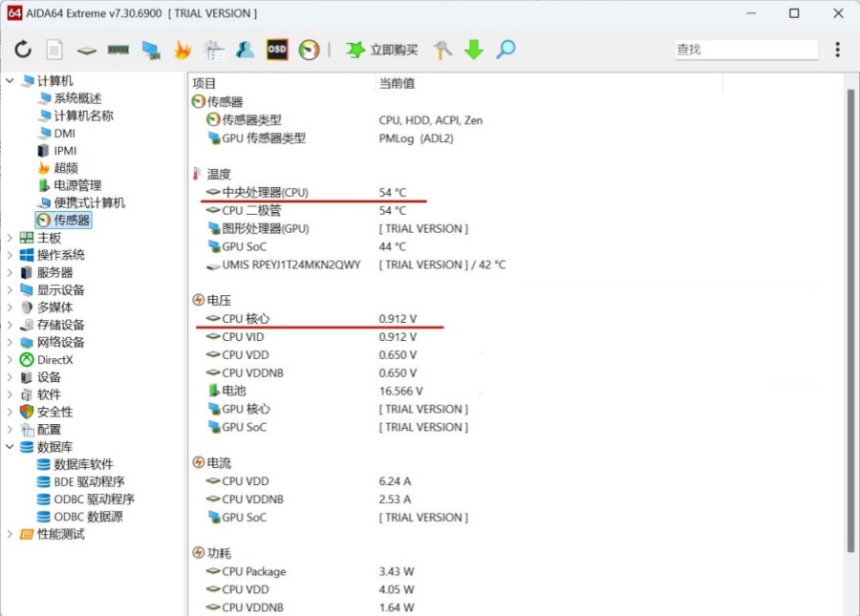Expand the 显示设备 tree node
This screenshot has height=616, width=860.
pyautogui.click(x=10, y=290)
